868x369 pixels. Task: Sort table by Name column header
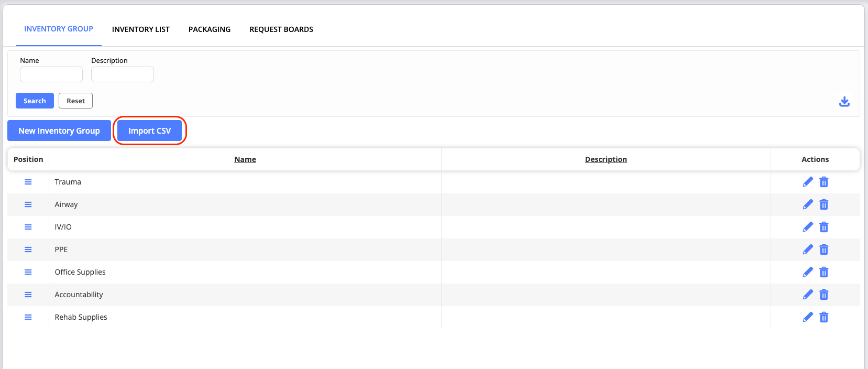pos(245,159)
